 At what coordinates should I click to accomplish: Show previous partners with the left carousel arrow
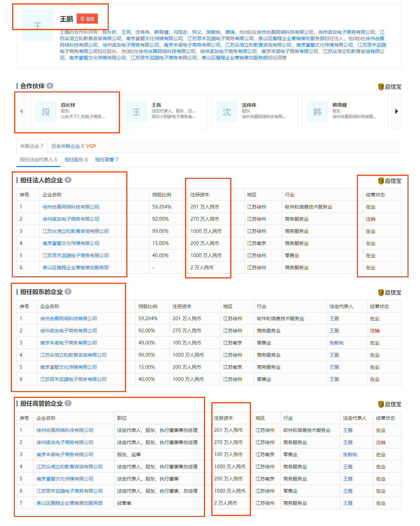pos(22,111)
